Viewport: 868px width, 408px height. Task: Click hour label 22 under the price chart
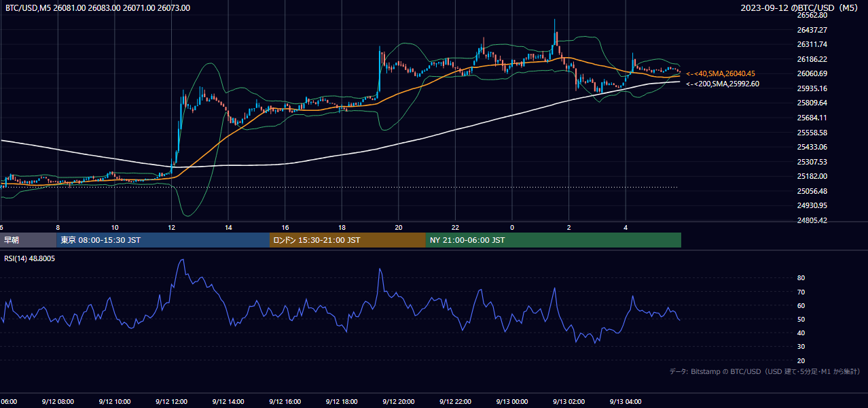[456, 228]
